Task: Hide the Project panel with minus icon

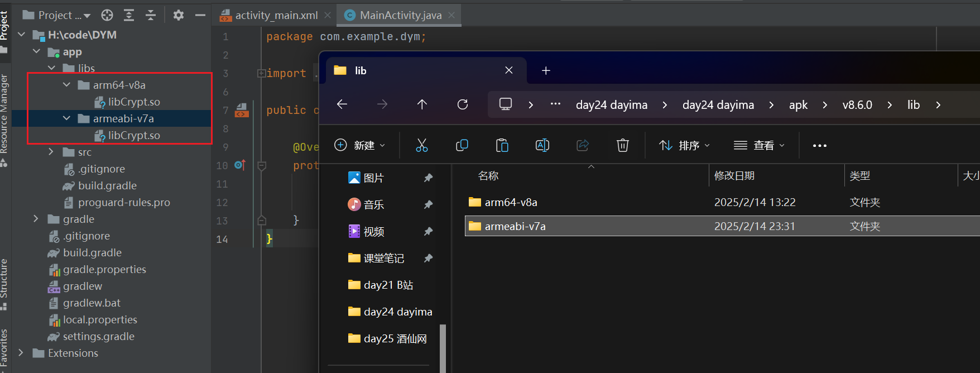Action: [x=200, y=15]
